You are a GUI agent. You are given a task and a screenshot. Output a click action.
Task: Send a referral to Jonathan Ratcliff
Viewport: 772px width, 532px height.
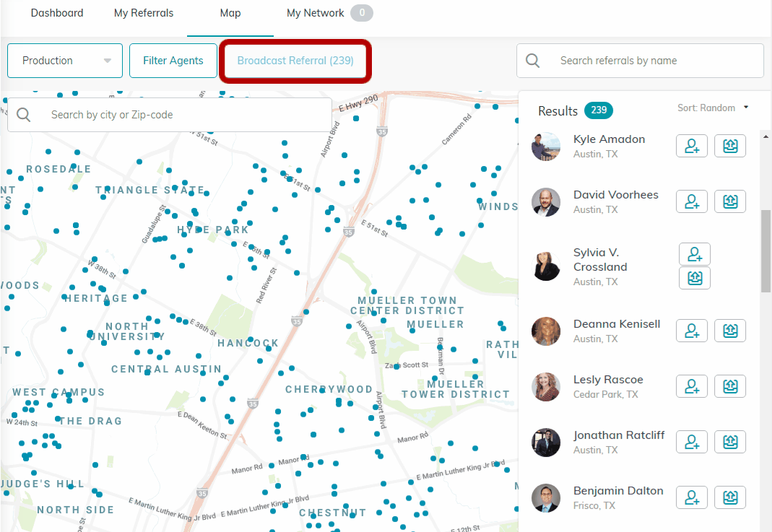pos(730,441)
